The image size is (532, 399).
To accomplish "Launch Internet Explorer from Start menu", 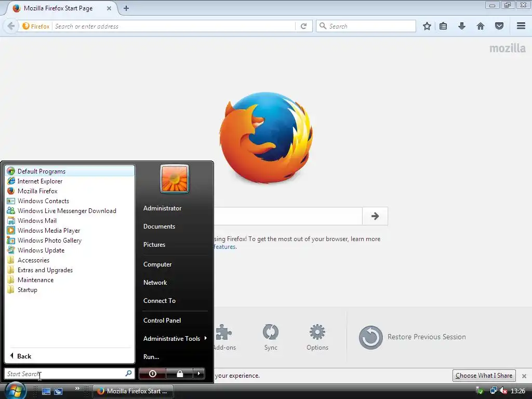I will 70,181.
